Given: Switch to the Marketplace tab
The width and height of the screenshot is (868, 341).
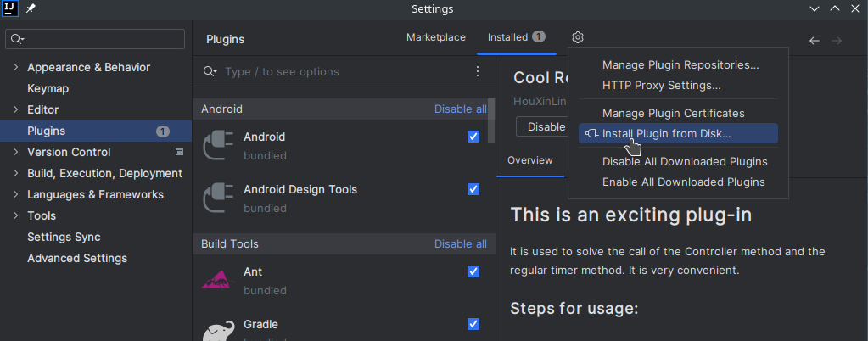Looking at the screenshot, I should tap(436, 37).
